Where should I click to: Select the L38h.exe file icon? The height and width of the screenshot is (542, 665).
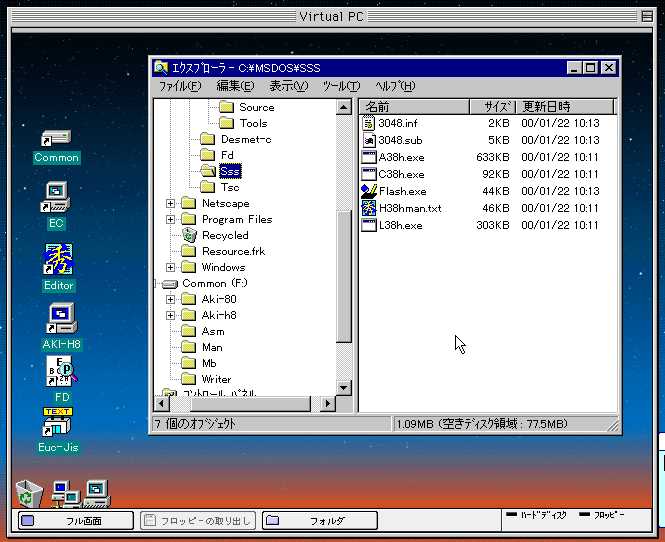369,225
